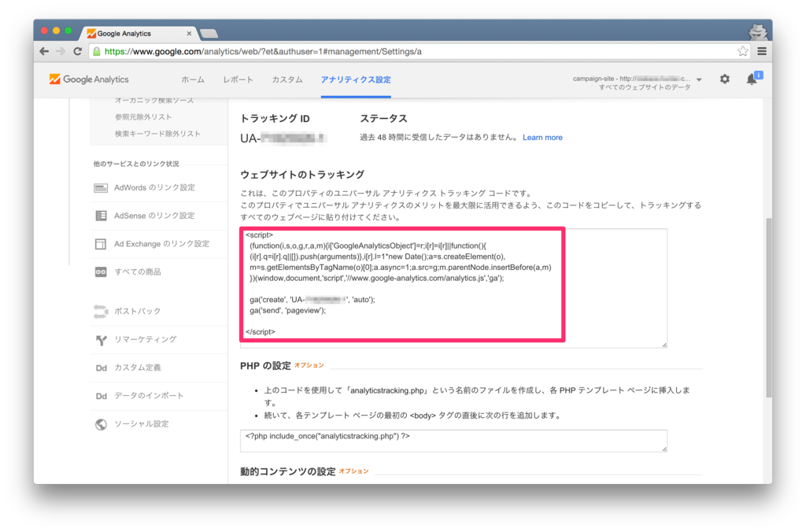Click 他のサービスとのリンク状況 section label
Viewport: 806px width, 532px height.
tap(136, 164)
